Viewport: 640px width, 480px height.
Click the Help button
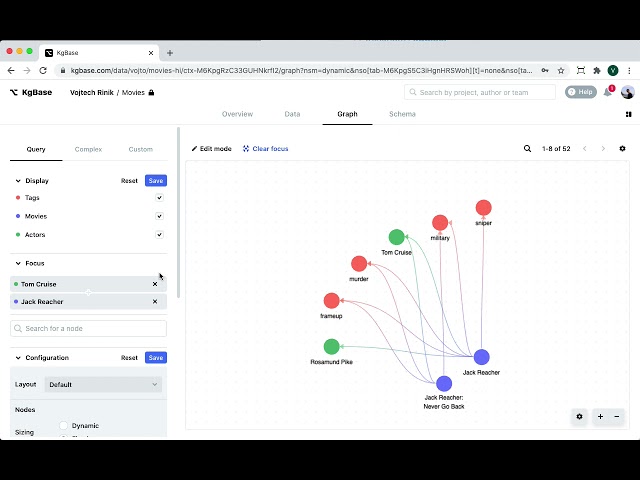(x=580, y=92)
